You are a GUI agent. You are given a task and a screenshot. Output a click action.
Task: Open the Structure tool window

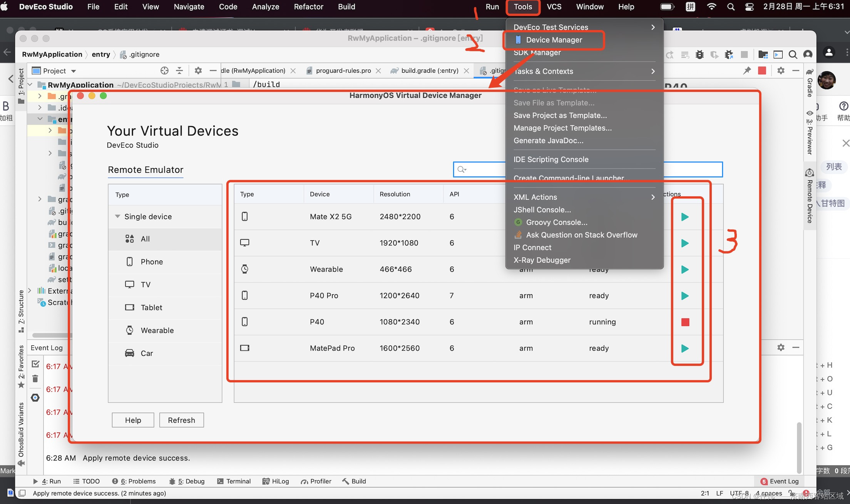[22, 311]
